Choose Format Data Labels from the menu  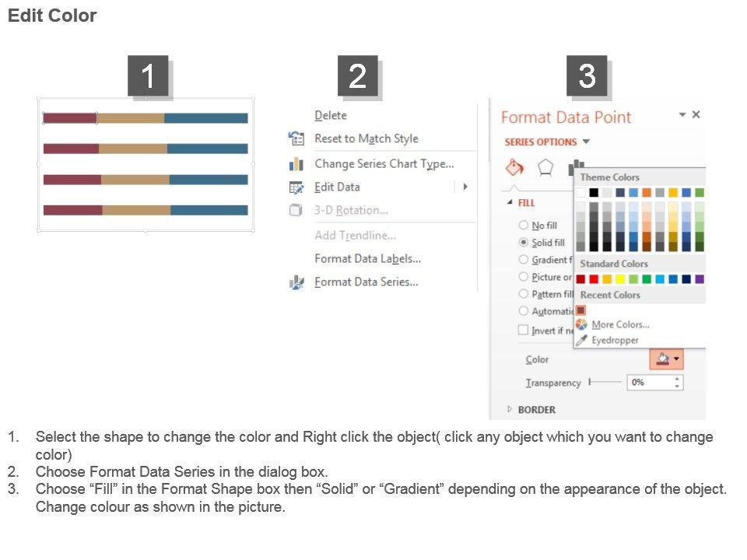[x=367, y=258]
